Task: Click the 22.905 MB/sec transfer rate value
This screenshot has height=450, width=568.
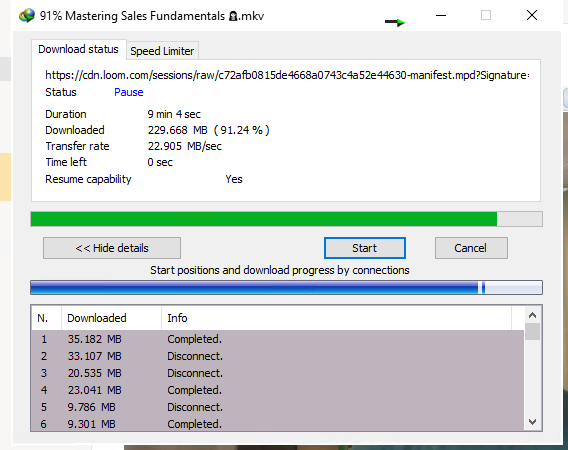Action: click(x=185, y=146)
